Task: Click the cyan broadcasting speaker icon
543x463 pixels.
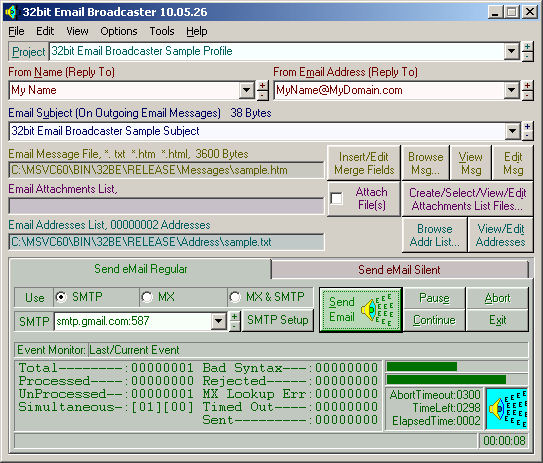Action: [507, 409]
